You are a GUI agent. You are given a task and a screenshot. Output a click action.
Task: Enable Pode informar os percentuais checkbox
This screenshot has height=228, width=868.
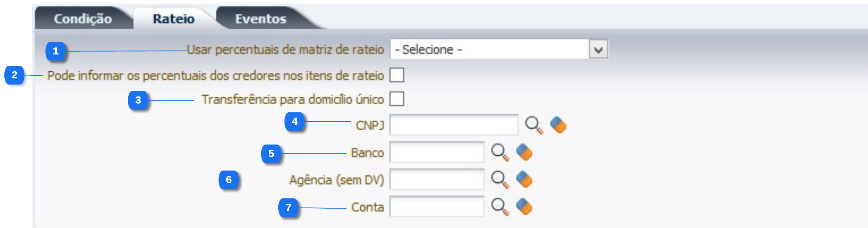[397, 75]
